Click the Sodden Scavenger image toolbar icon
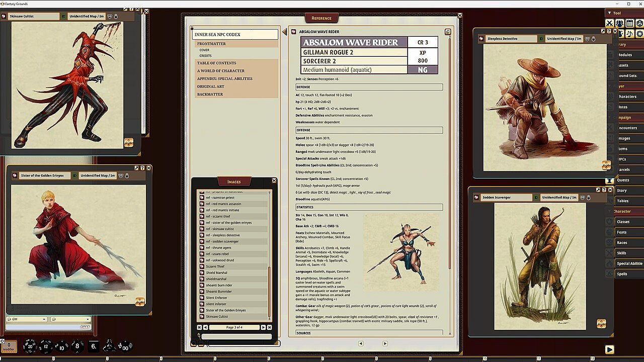The image size is (644, 362). click(601, 324)
